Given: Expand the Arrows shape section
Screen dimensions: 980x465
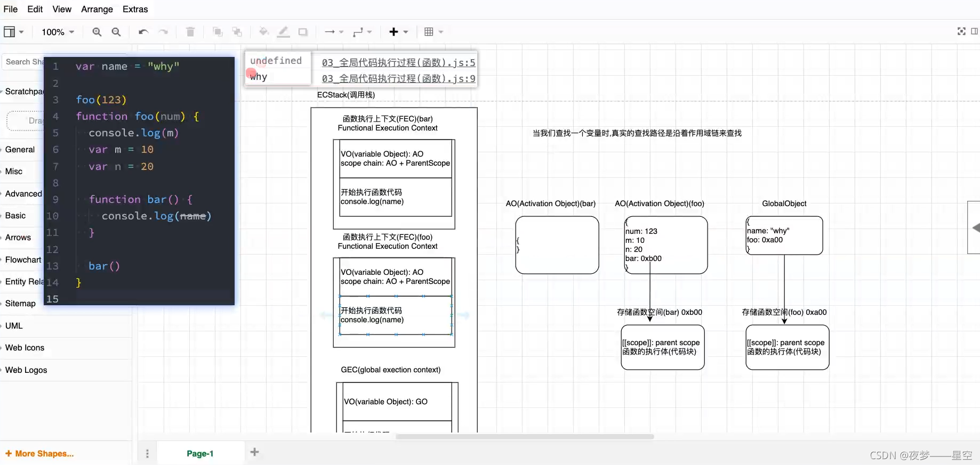Looking at the screenshot, I should tap(18, 238).
